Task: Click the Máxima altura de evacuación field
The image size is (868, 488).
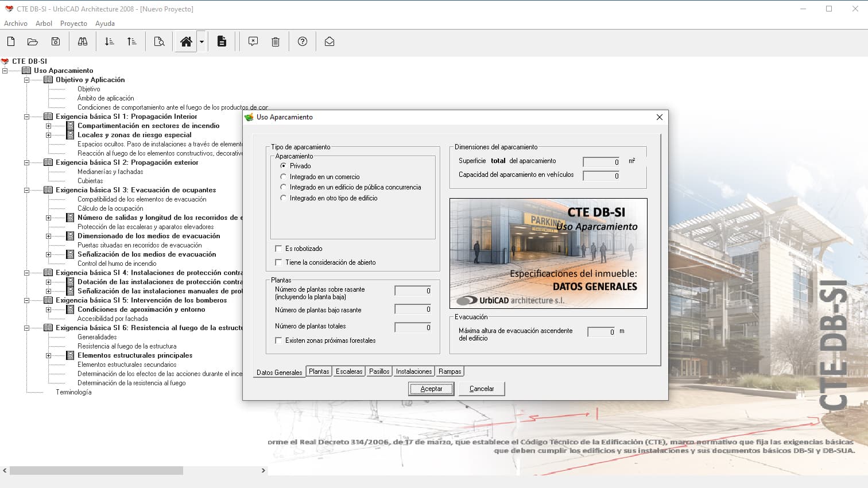Action: (601, 332)
